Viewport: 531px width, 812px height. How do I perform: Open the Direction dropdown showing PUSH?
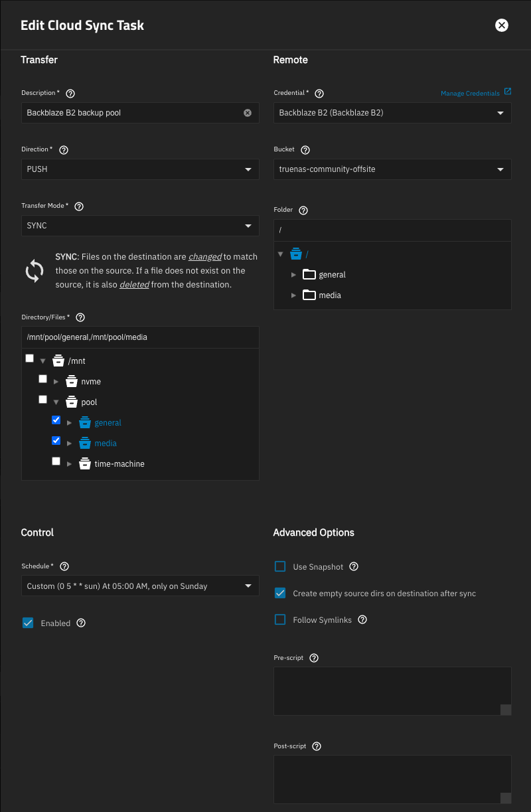139,169
